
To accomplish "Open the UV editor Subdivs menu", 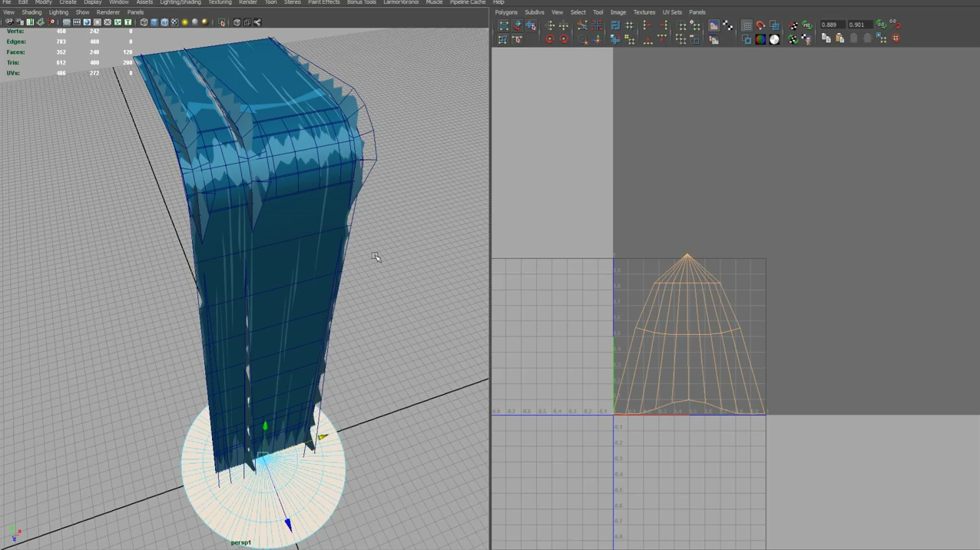I will [x=534, y=12].
